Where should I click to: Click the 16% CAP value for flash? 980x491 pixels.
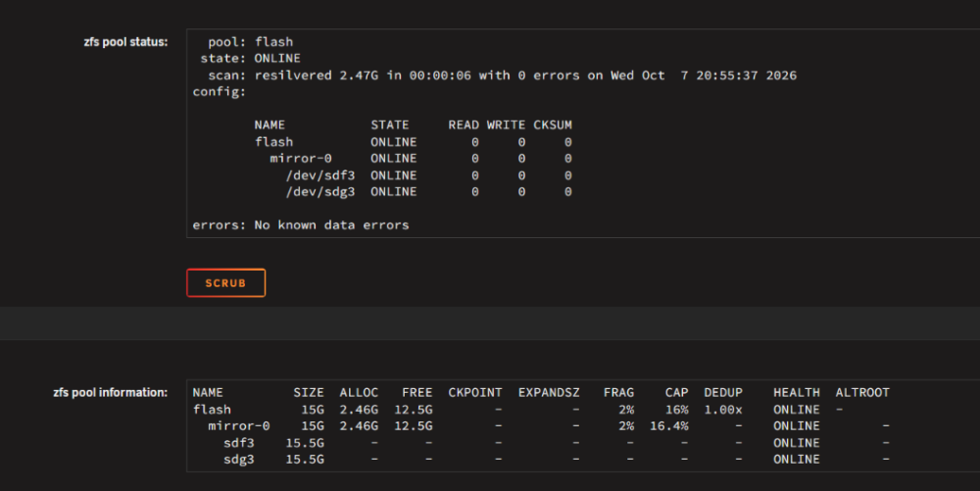(677, 410)
